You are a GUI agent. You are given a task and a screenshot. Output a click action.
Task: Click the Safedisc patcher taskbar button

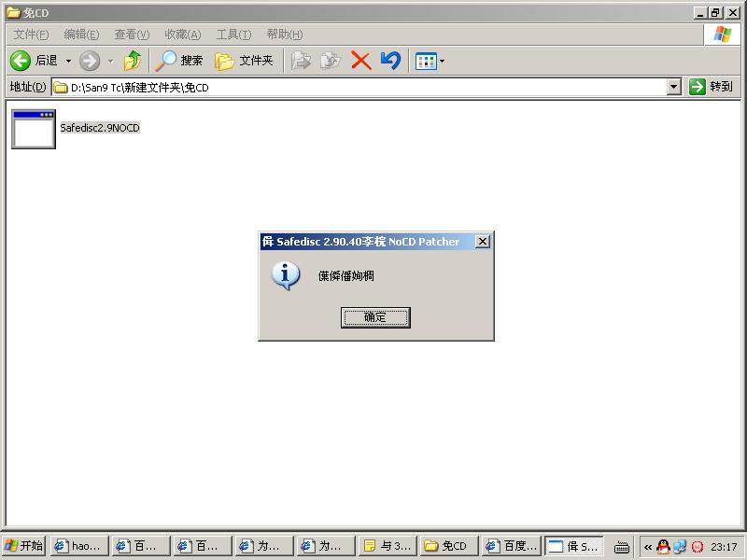point(574,546)
